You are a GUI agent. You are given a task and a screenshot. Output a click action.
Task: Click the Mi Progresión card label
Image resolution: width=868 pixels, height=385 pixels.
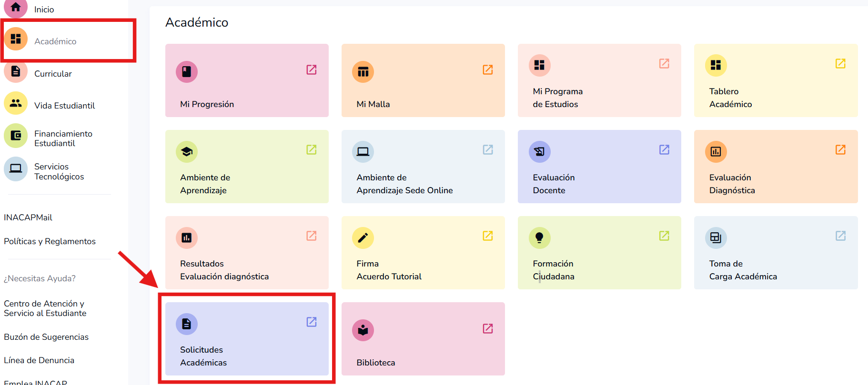207,104
